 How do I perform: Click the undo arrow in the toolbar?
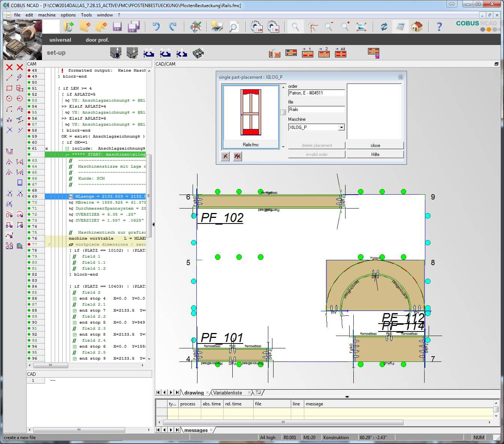coord(156,27)
